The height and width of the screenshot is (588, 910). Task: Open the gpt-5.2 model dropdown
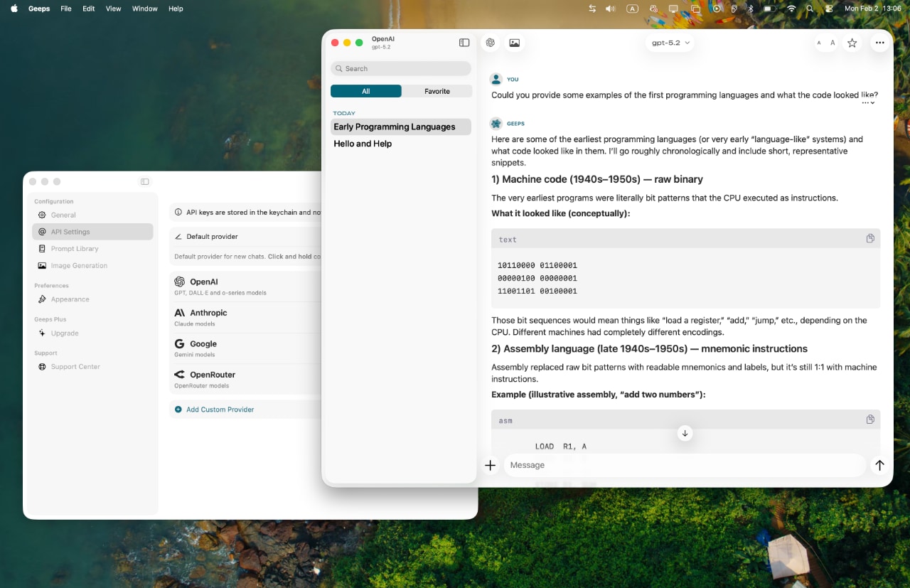coord(670,43)
